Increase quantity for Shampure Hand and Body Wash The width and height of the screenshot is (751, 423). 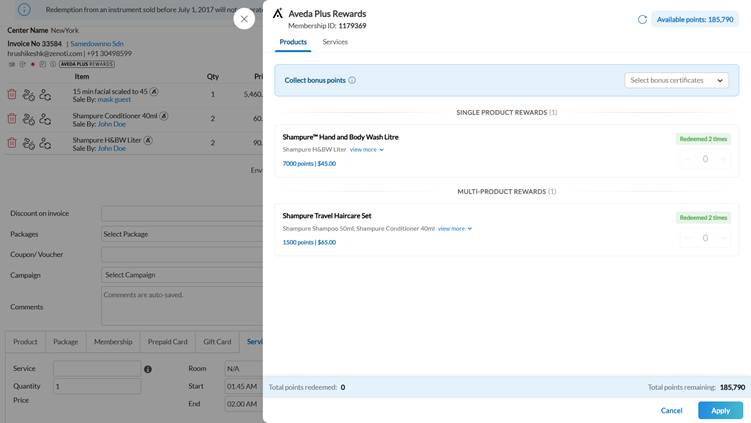(x=723, y=159)
